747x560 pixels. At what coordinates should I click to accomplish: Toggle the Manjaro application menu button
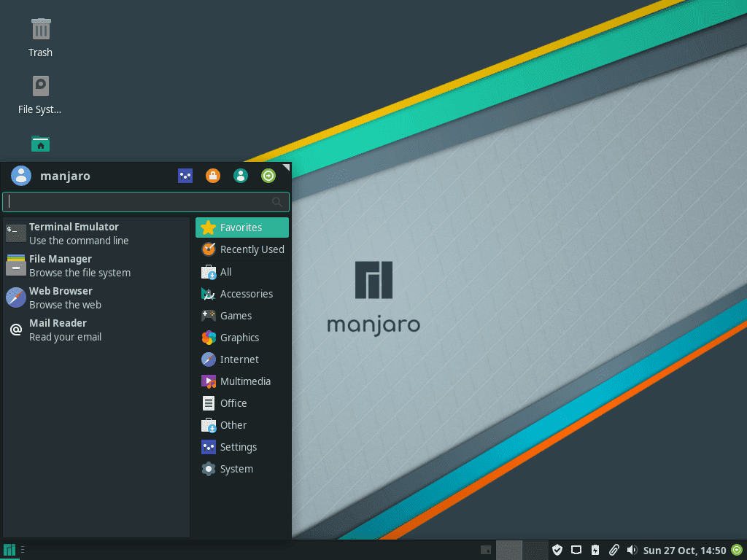[x=9, y=551]
